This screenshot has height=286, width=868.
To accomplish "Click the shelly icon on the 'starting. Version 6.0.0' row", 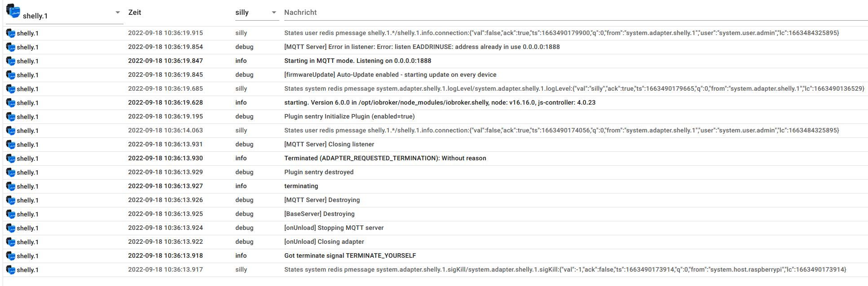I will click(x=10, y=103).
